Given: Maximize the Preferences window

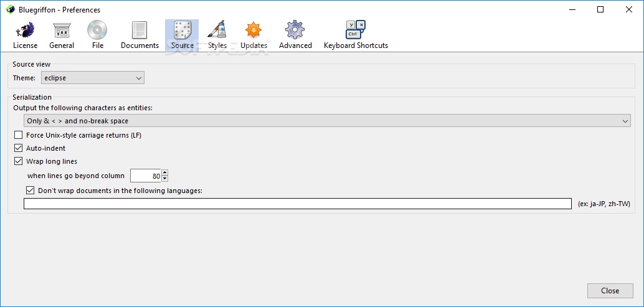Looking at the screenshot, I should click(600, 10).
